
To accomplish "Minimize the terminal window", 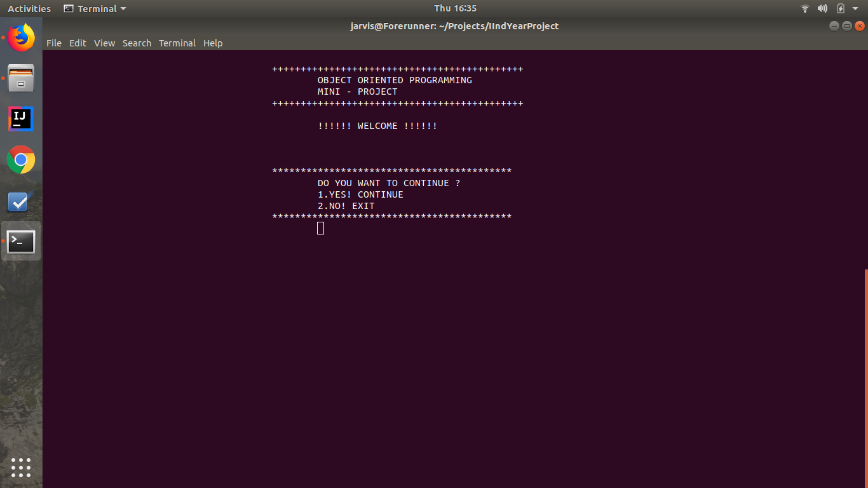I will (834, 26).
